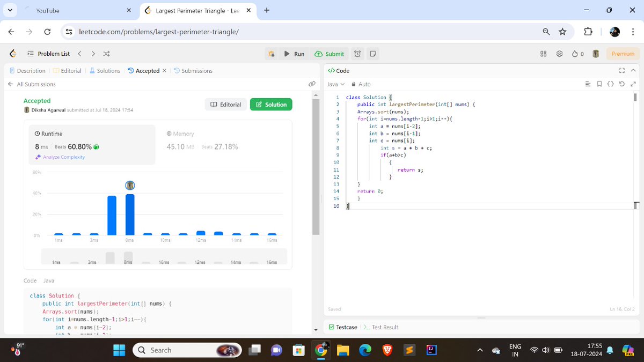Open the alarm clock timer icon

click(x=357, y=54)
